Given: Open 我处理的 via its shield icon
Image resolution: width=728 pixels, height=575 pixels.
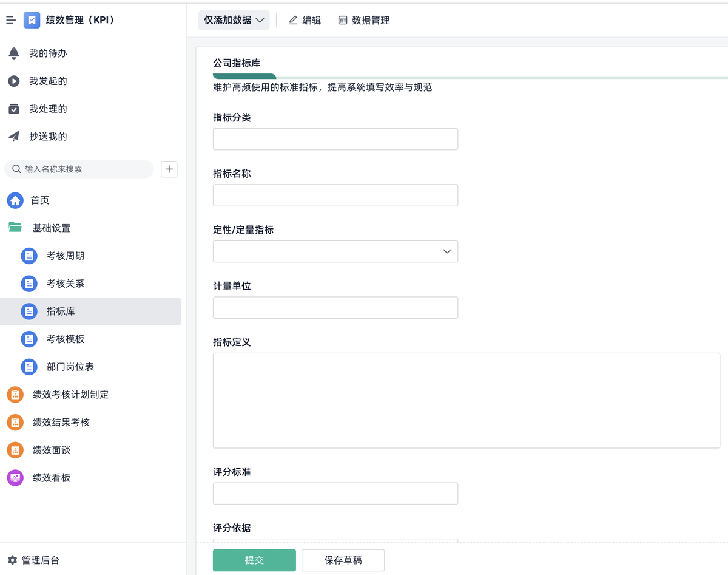Looking at the screenshot, I should click(15, 109).
